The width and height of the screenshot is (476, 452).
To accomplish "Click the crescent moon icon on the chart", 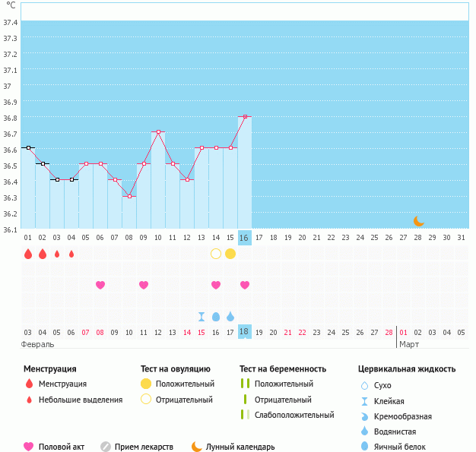I will [418, 220].
